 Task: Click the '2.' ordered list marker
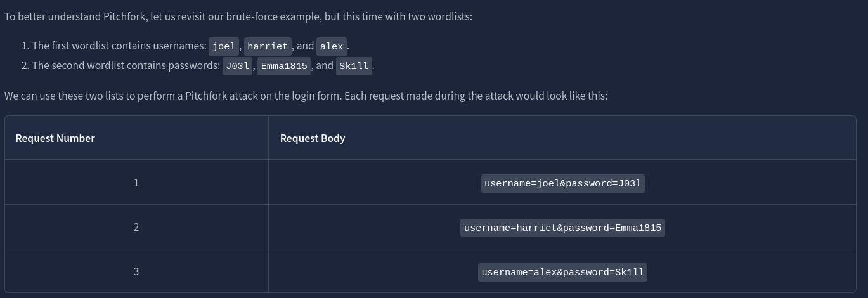[x=25, y=65]
